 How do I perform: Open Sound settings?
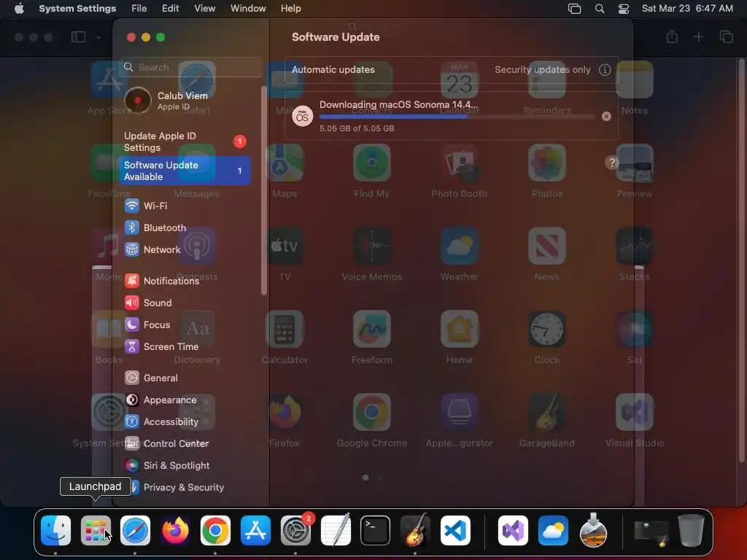(186, 303)
